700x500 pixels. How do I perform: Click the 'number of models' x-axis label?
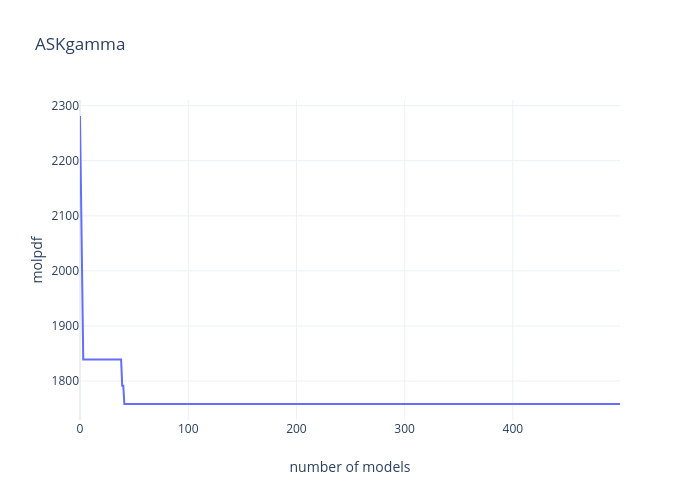point(349,467)
